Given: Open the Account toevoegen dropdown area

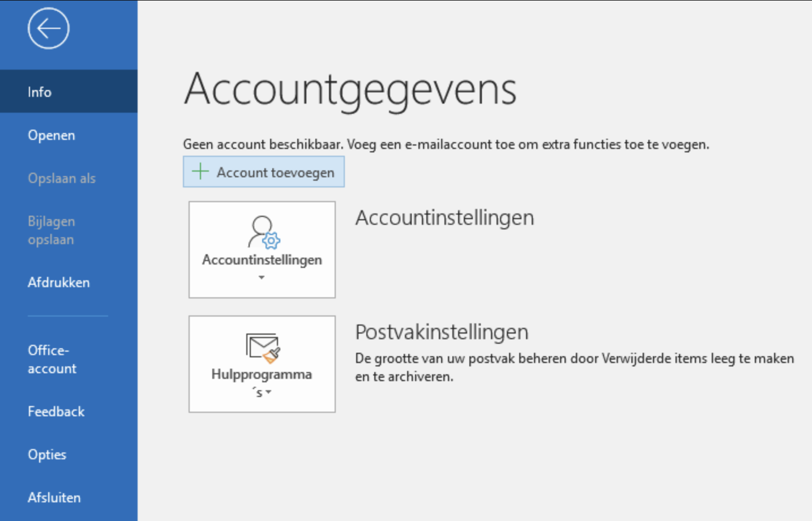Looking at the screenshot, I should tap(263, 172).
